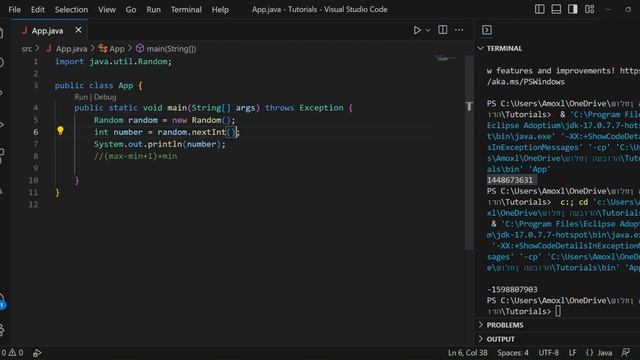
Task: Click the Java file icon in the tab
Action: pyautogui.click(x=24, y=30)
